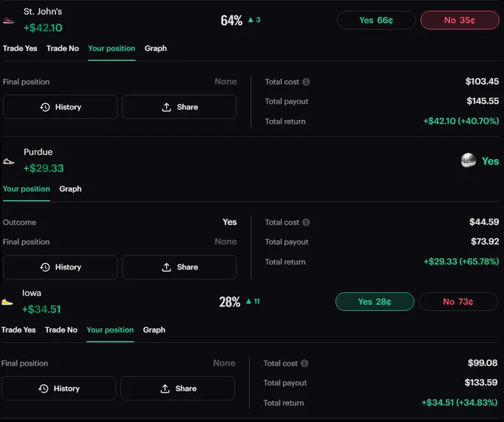Click the $103.45 total cost value

point(483,81)
